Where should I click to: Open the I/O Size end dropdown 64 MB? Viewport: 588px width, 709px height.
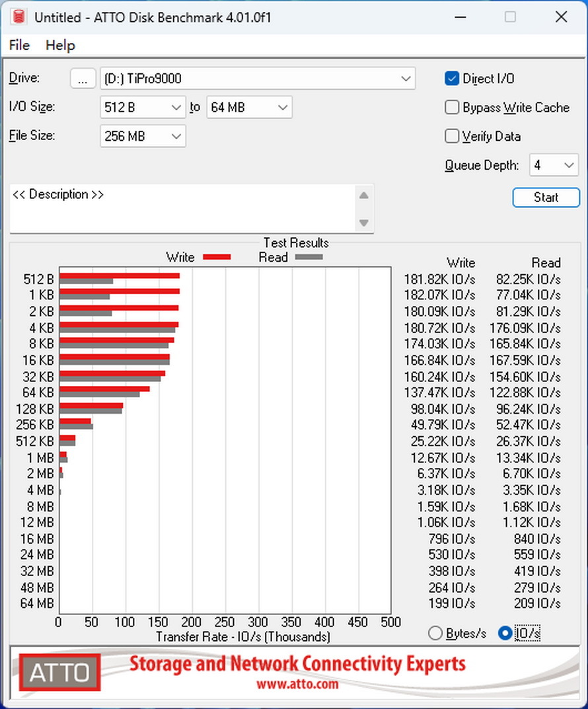(x=250, y=108)
